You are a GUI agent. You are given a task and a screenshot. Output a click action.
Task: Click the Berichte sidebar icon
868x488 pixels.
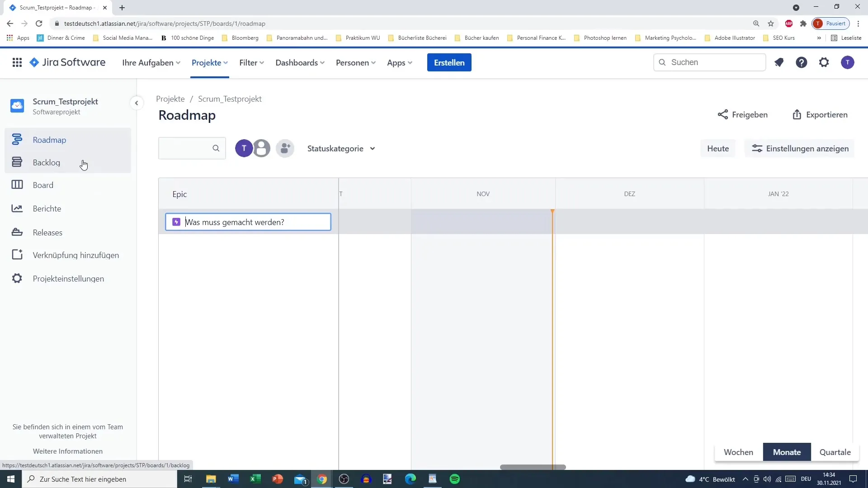point(17,208)
